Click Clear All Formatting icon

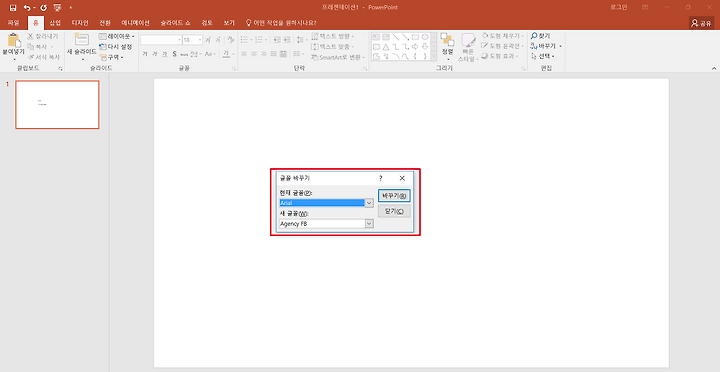click(231, 40)
